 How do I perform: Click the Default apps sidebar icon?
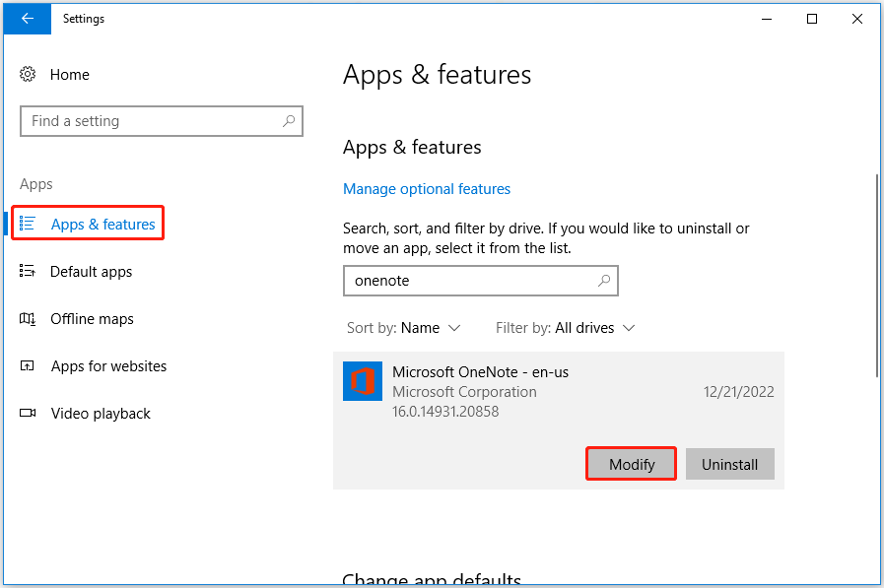coord(27,271)
